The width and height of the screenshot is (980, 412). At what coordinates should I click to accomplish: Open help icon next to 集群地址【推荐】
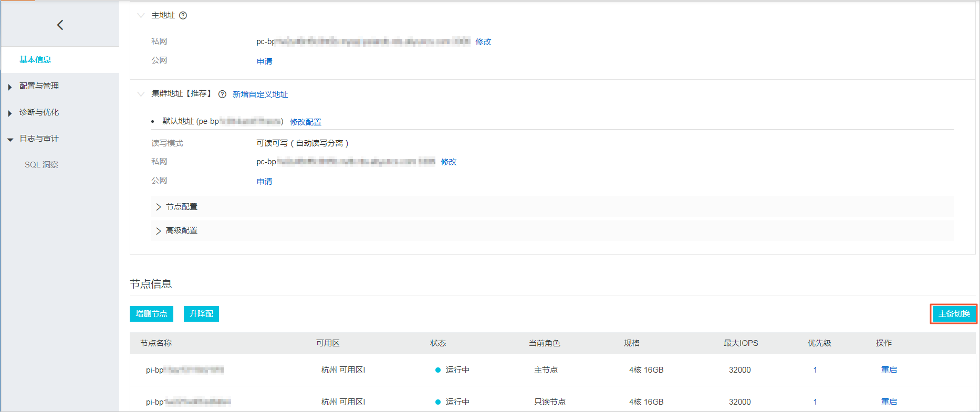(x=222, y=94)
